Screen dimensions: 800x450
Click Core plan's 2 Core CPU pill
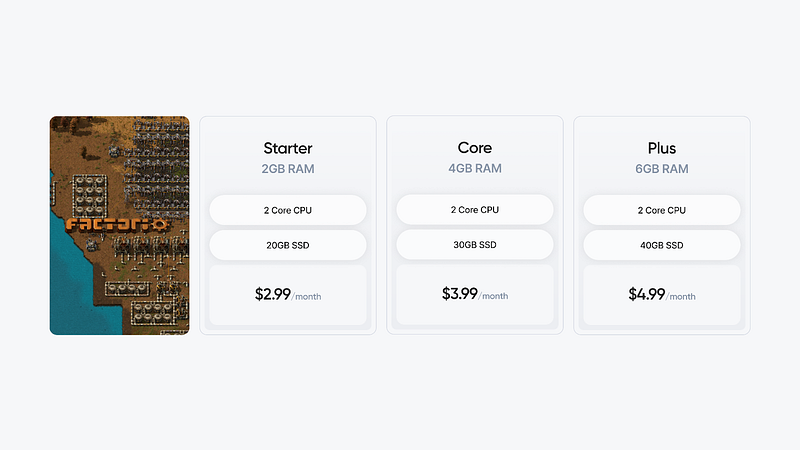[475, 210]
